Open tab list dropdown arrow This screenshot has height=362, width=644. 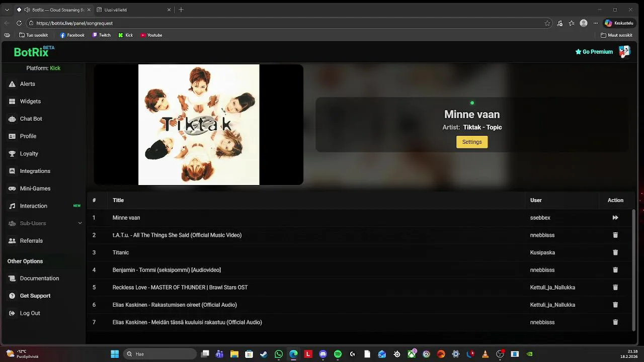(x=7, y=10)
